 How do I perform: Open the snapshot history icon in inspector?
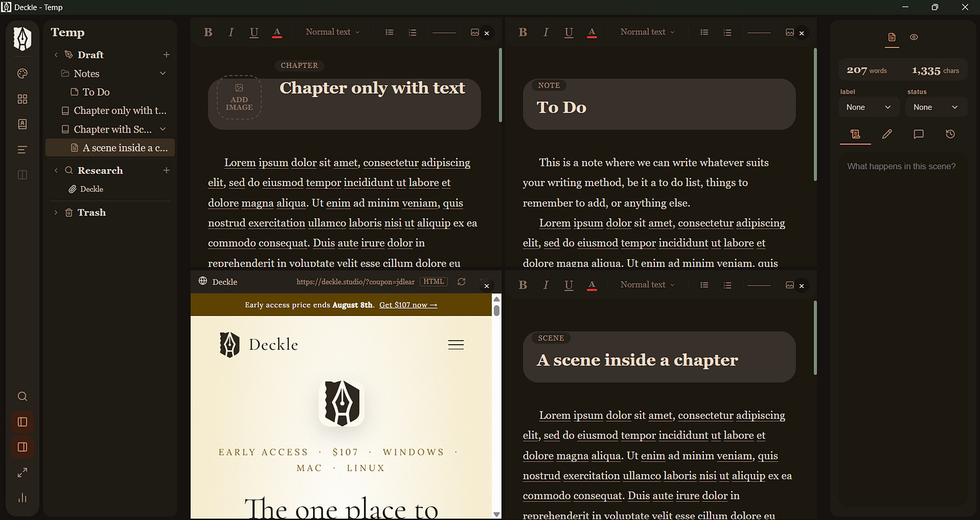coord(950,134)
